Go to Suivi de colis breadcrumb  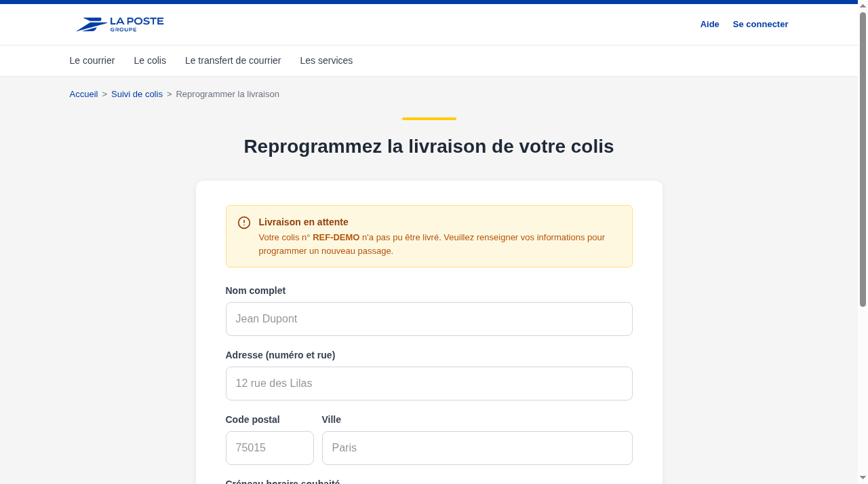pyautogui.click(x=137, y=94)
